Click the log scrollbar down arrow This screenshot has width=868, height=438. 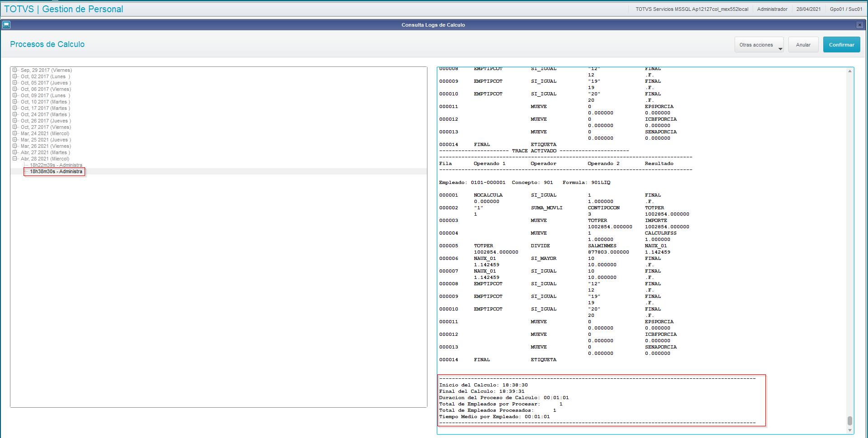click(850, 430)
